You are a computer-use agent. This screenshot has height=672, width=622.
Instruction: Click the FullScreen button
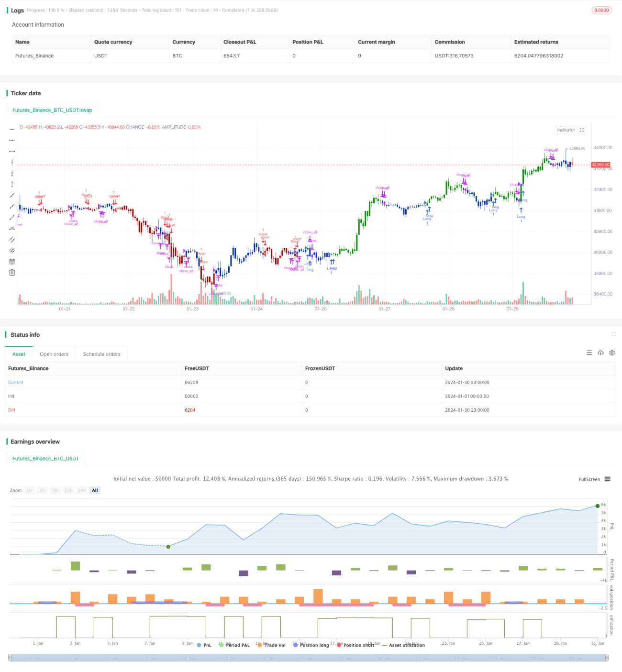(x=589, y=479)
